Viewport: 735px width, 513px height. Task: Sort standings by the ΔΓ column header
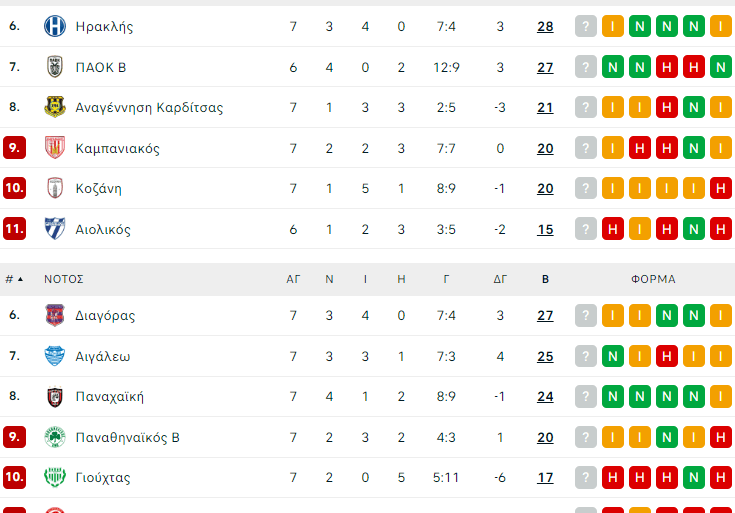pos(500,280)
